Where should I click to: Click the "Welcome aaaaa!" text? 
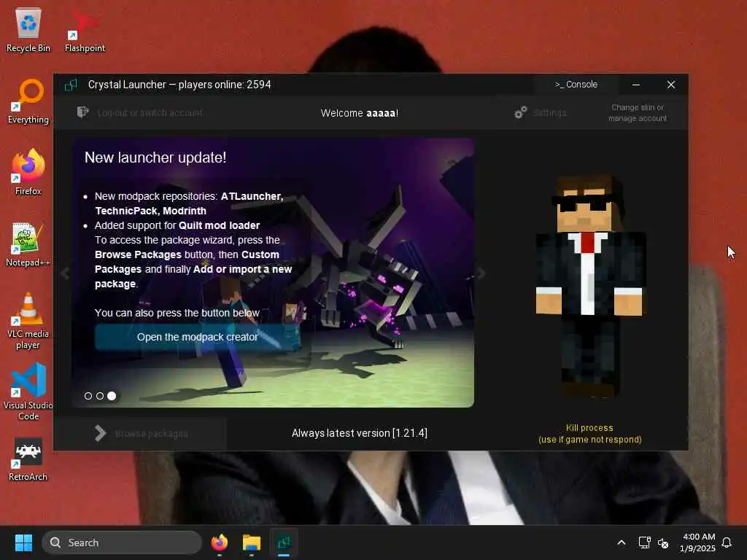(x=359, y=113)
